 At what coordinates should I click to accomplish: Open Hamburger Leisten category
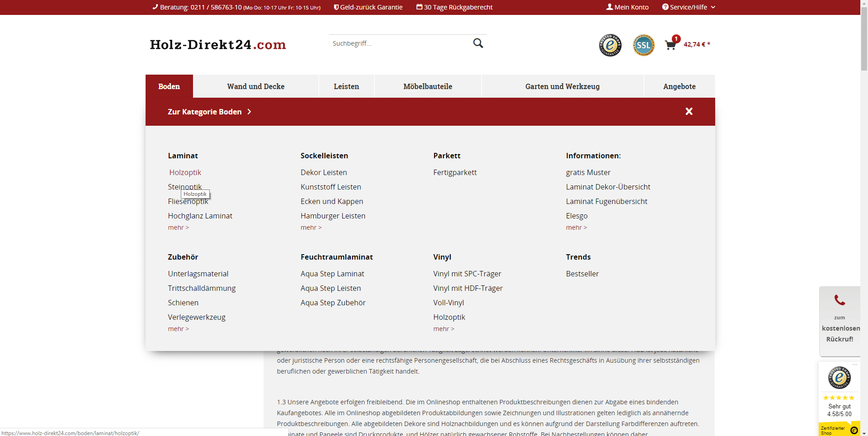[x=333, y=216]
